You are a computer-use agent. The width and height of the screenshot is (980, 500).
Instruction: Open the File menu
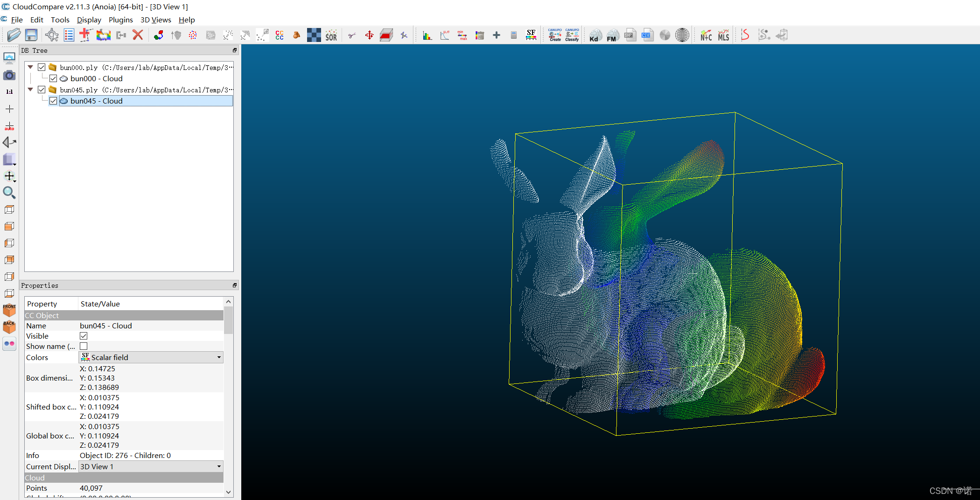point(17,20)
